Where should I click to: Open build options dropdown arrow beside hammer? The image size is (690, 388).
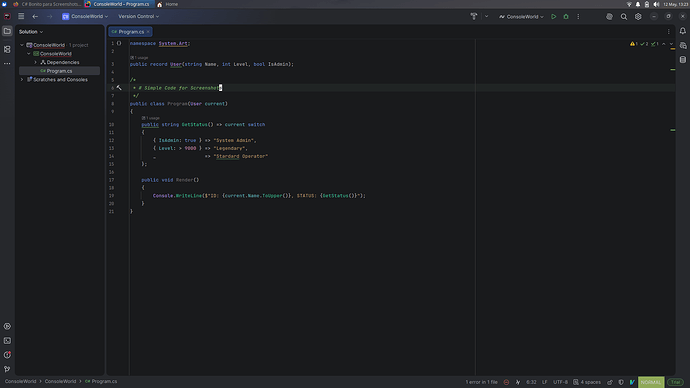(x=486, y=16)
